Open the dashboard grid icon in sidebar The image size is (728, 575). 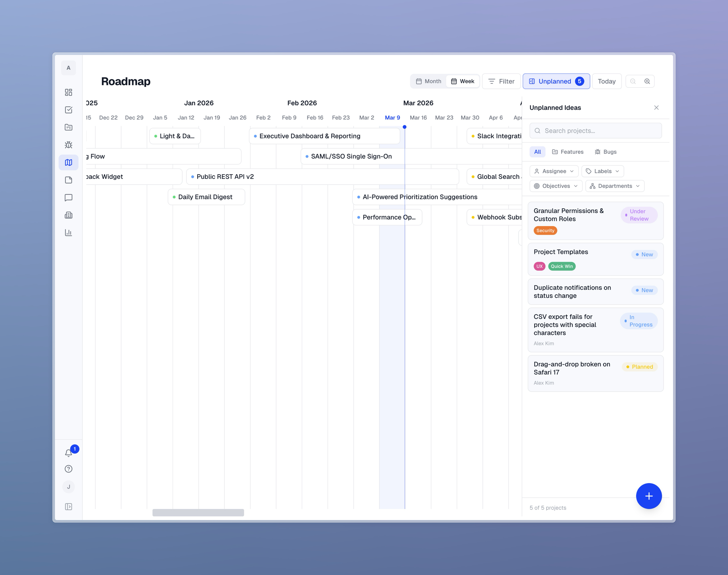(x=69, y=92)
